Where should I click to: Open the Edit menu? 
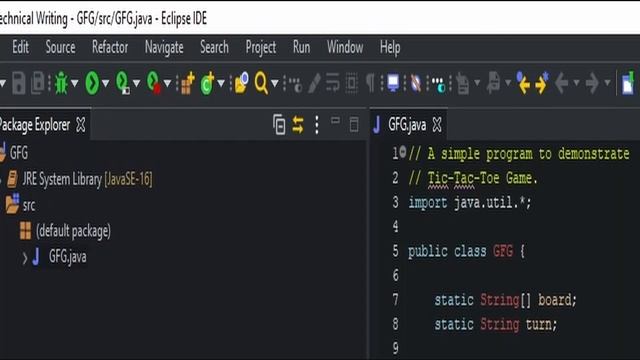click(x=20, y=47)
